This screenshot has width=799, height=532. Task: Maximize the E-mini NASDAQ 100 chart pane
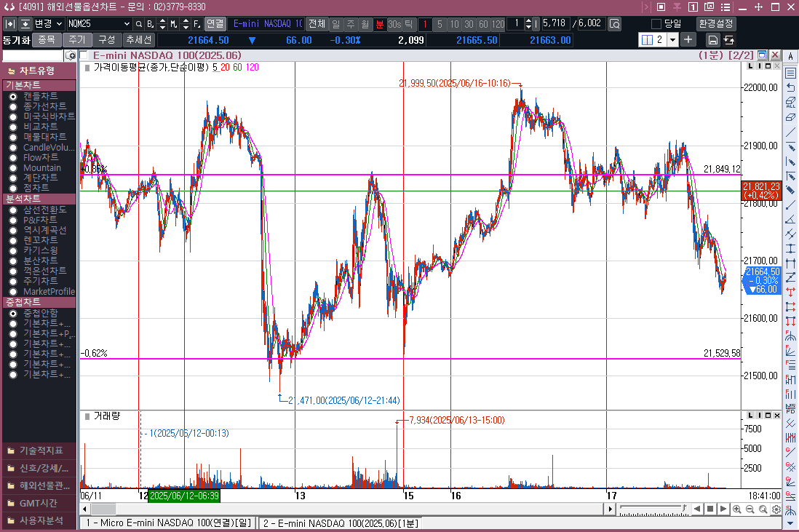pos(763,55)
